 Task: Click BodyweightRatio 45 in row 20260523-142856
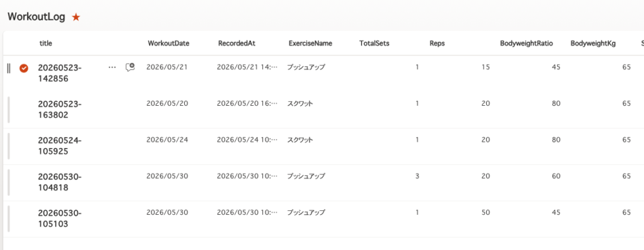pyautogui.click(x=556, y=67)
